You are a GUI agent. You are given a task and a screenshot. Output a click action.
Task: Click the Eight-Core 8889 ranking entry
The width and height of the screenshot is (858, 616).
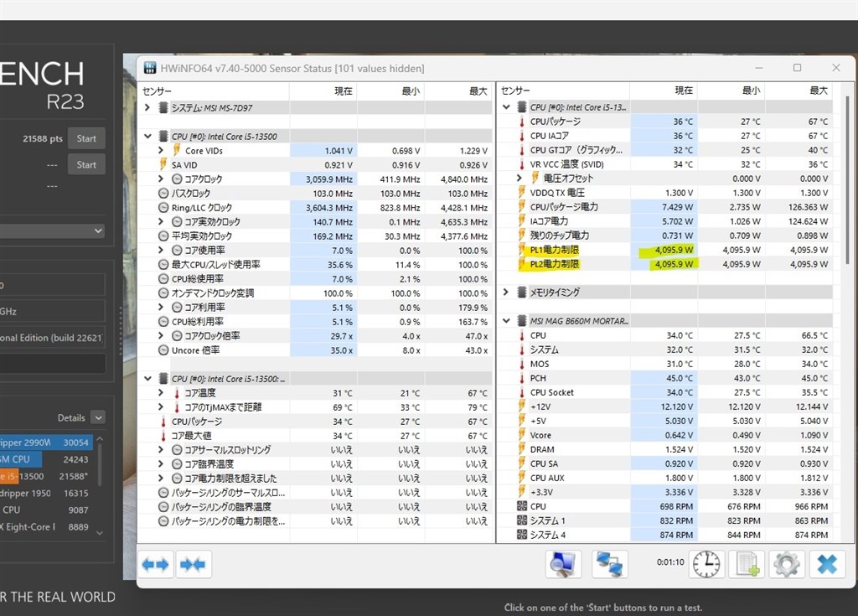click(x=46, y=527)
